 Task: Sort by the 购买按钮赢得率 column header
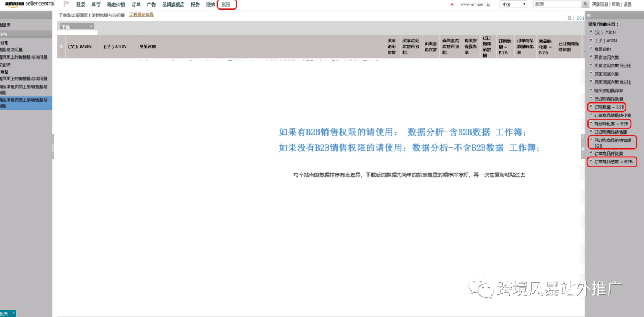pos(470,47)
